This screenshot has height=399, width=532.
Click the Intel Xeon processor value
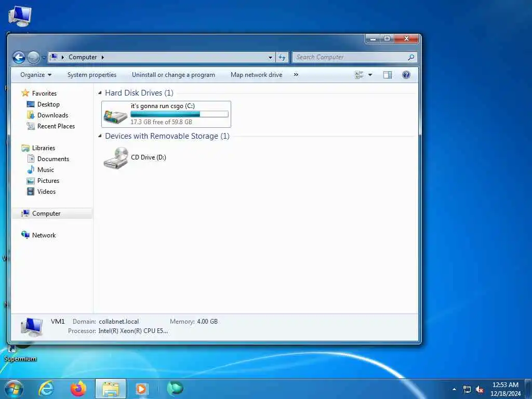[133, 331]
